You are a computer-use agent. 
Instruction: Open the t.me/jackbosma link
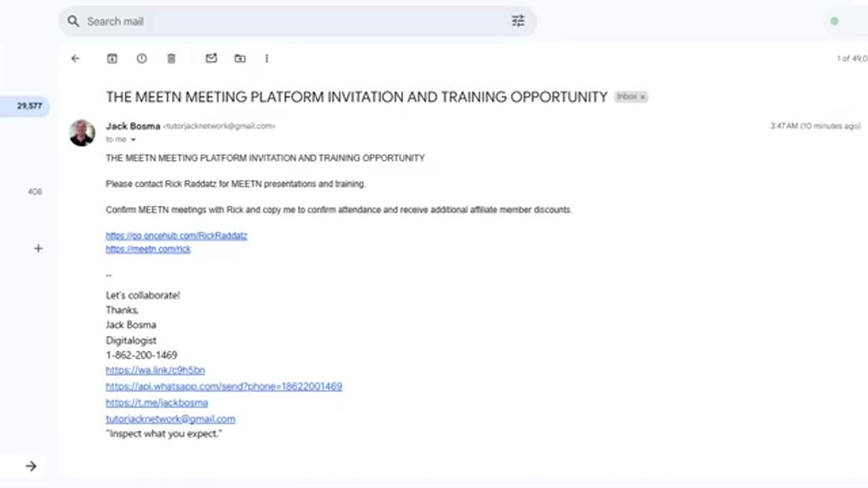157,403
